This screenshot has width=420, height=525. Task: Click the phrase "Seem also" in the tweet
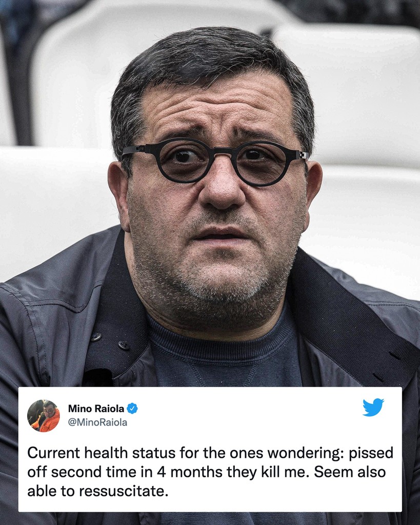[350, 472]
